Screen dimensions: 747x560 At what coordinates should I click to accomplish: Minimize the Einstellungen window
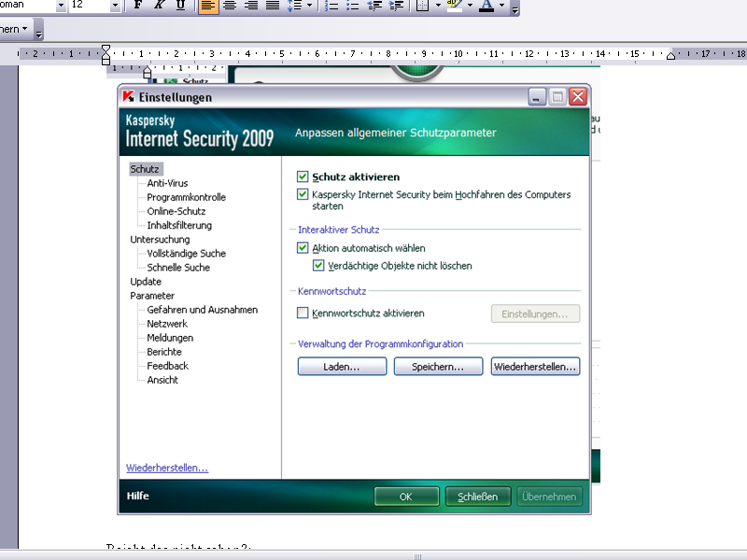point(536,97)
